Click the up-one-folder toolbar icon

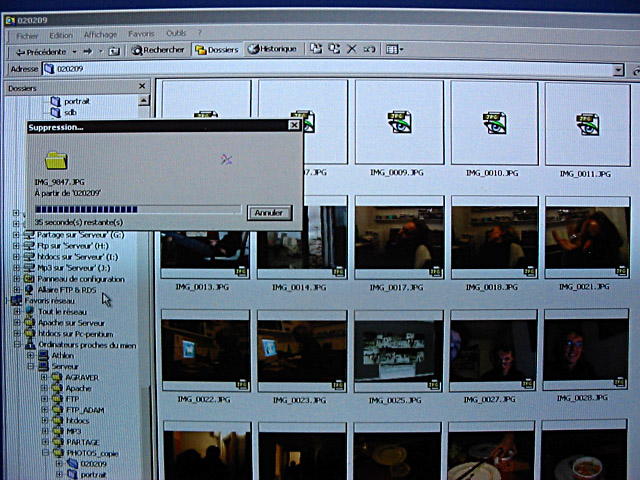(x=114, y=51)
